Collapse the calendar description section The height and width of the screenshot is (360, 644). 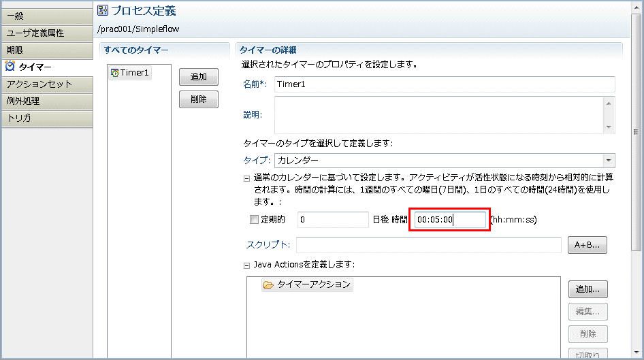pyautogui.click(x=246, y=178)
